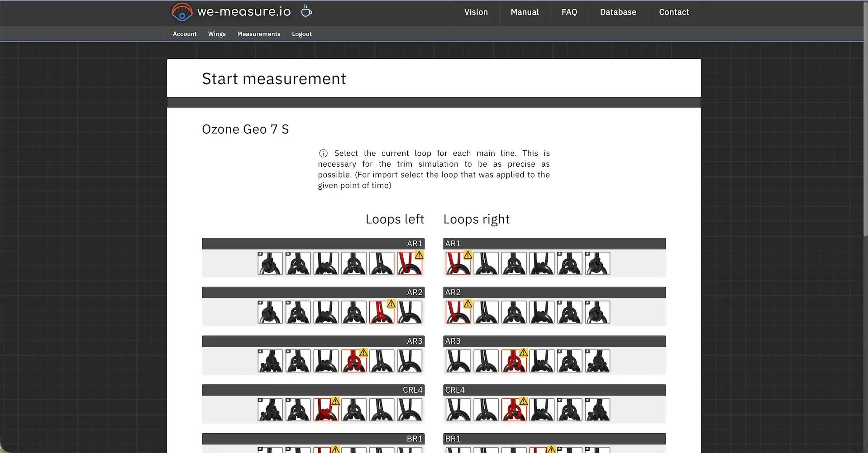Click the 'Loops right' column heading
The width and height of the screenshot is (868, 453).
(477, 219)
